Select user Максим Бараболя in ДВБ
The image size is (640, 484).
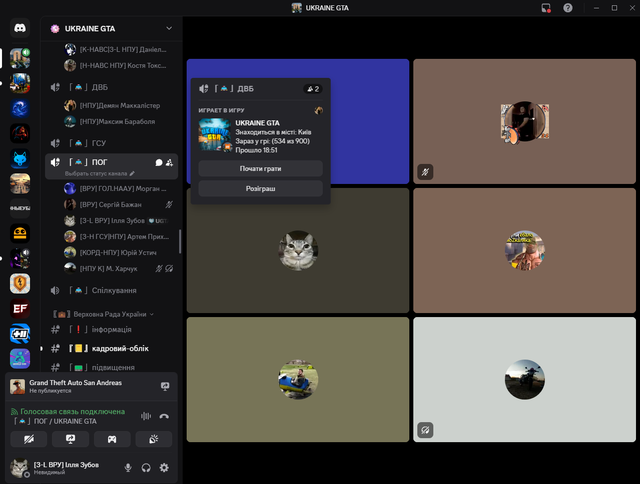118,122
